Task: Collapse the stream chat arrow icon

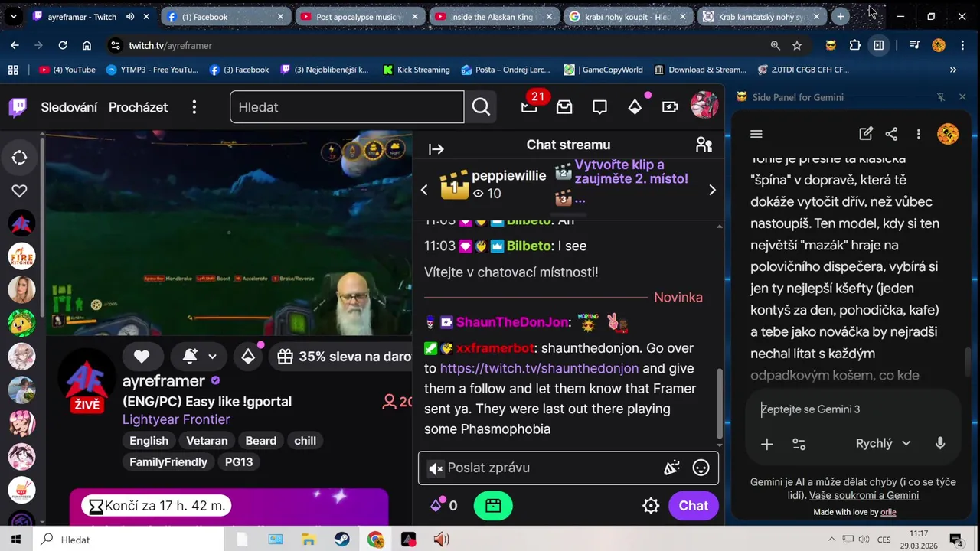Action: click(x=436, y=149)
